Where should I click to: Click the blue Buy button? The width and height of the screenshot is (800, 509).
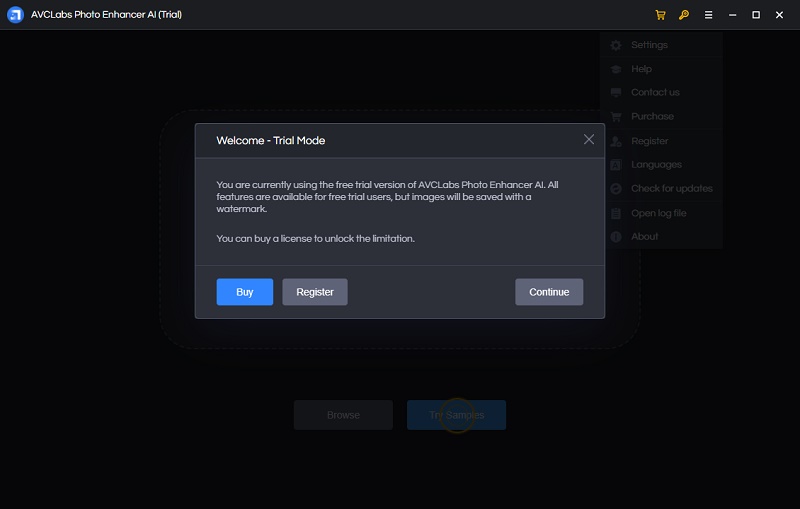point(244,292)
